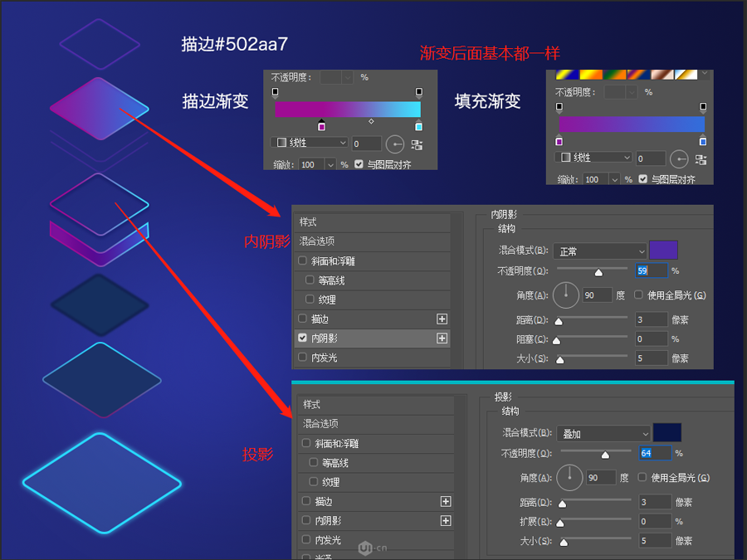Click the reverse gradient icon beside the angle dial
Screen dimensions: 747x560
click(x=419, y=143)
